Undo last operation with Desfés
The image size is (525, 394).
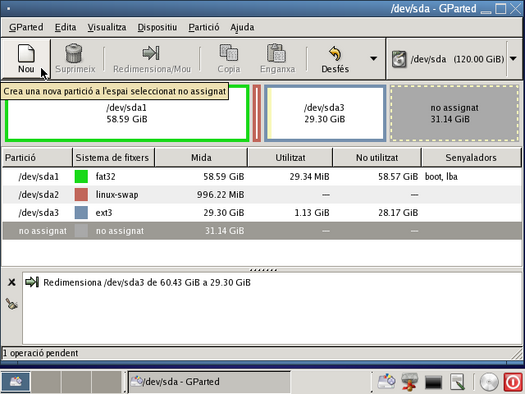(335, 60)
